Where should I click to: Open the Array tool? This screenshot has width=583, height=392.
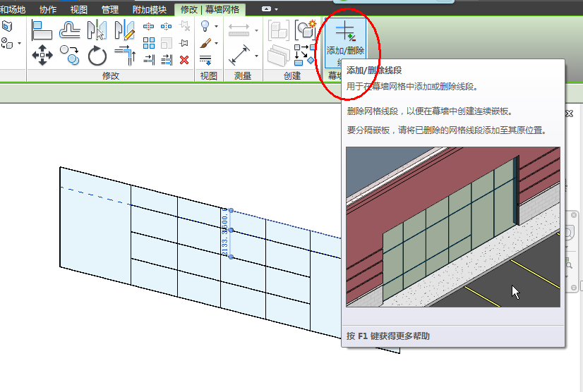click(149, 43)
